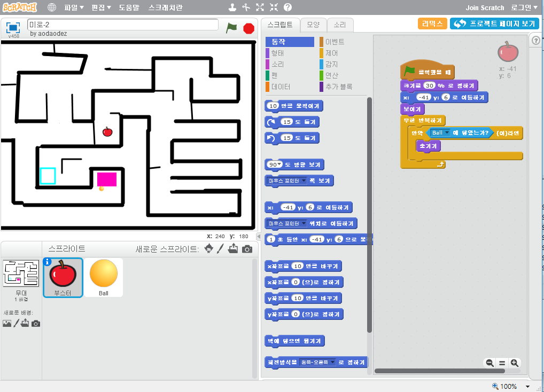Click the project title field 미로-2
Screen dimensions: 544x392
[122, 25]
